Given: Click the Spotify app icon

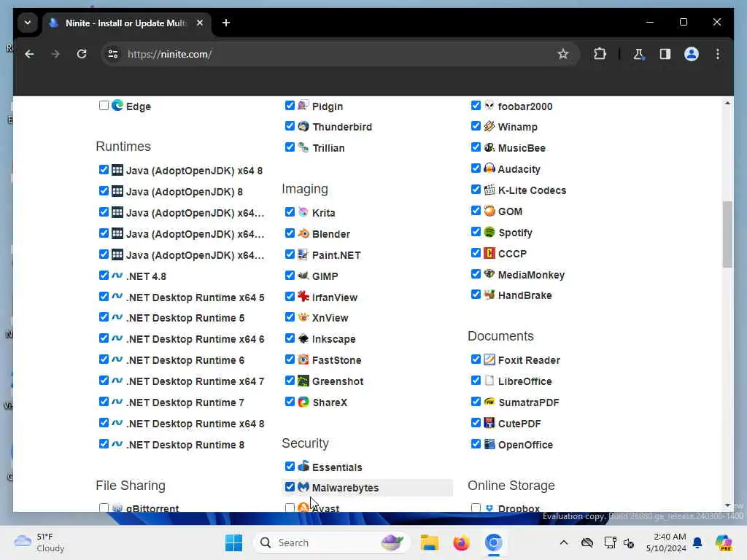Looking at the screenshot, I should 489,232.
